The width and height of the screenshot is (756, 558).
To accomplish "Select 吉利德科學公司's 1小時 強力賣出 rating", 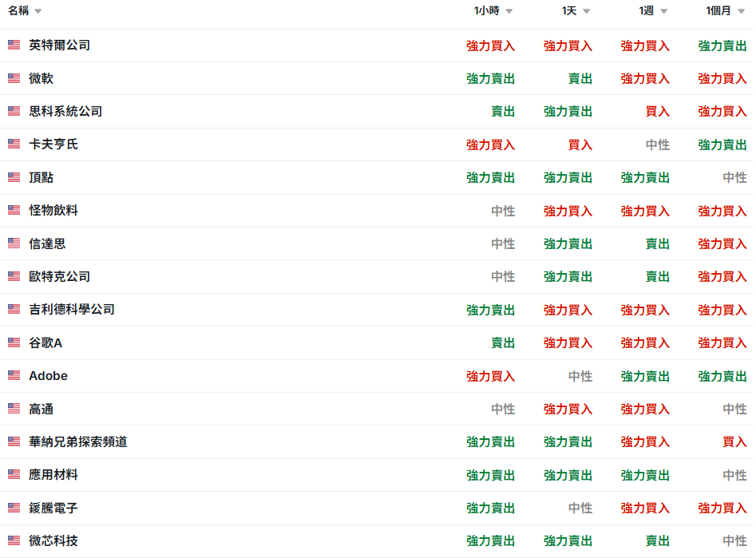I will (491, 310).
